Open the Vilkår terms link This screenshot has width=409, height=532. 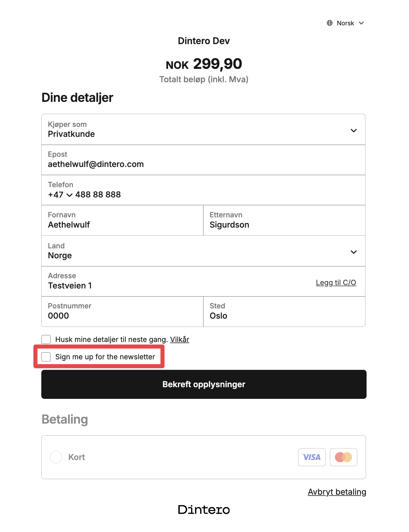pos(180,339)
